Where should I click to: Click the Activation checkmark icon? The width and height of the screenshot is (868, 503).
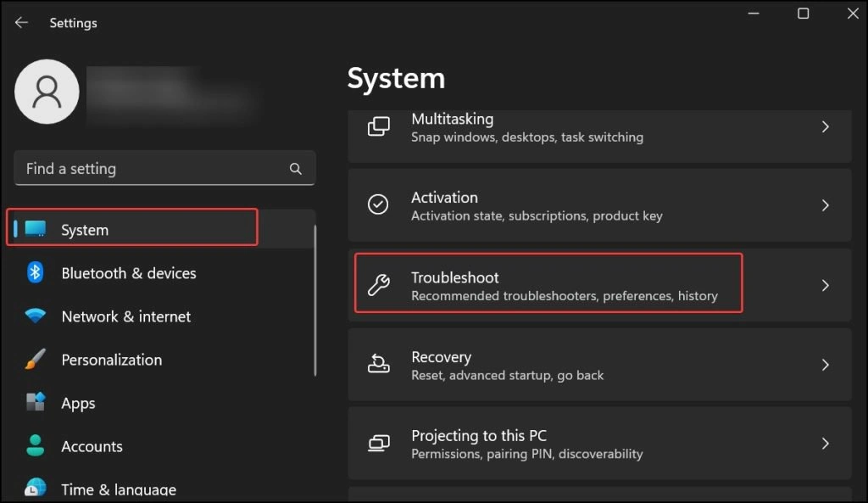click(378, 204)
